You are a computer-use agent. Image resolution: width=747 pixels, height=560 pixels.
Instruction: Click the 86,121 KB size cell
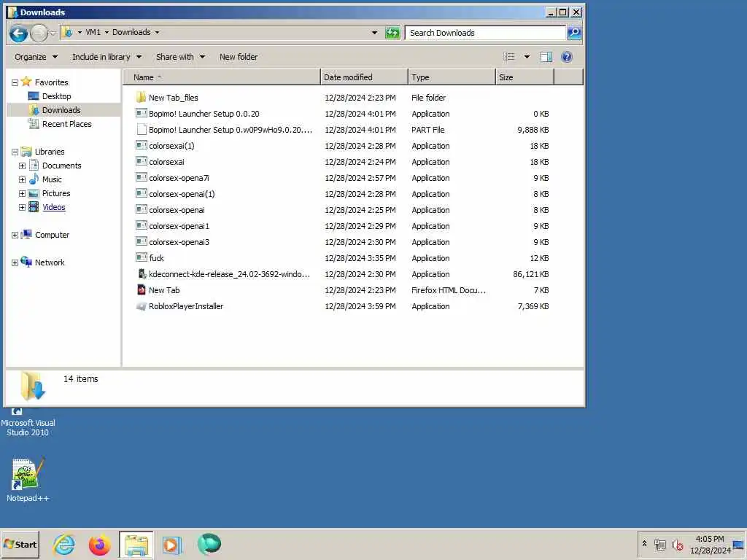pyautogui.click(x=531, y=274)
